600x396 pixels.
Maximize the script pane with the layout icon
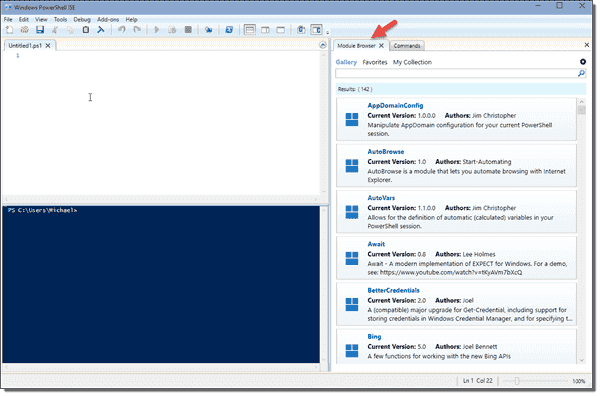coord(280,30)
